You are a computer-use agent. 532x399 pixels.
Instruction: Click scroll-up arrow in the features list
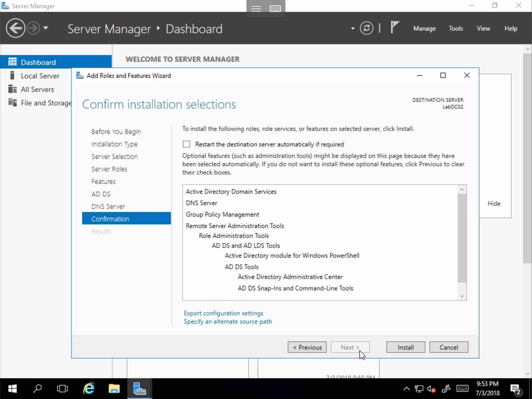pyautogui.click(x=462, y=190)
